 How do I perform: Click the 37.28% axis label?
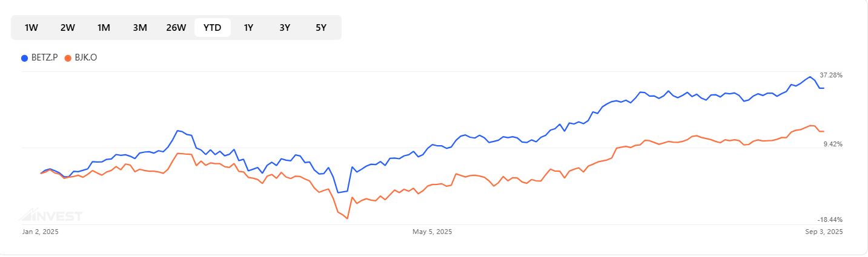pyautogui.click(x=831, y=75)
